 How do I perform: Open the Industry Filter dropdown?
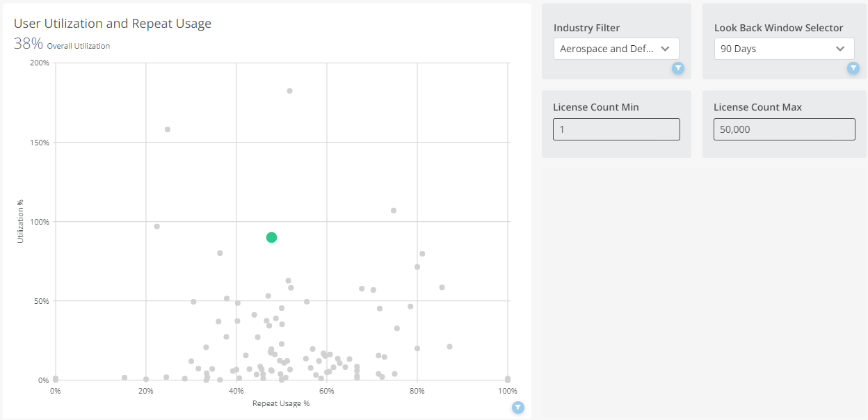pos(616,49)
